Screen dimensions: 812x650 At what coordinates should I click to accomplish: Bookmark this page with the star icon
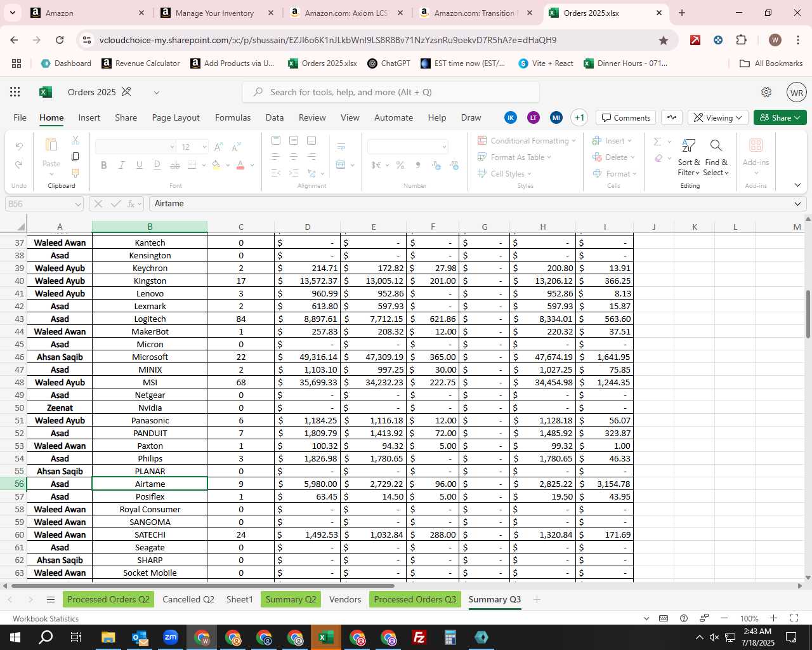[664, 40]
